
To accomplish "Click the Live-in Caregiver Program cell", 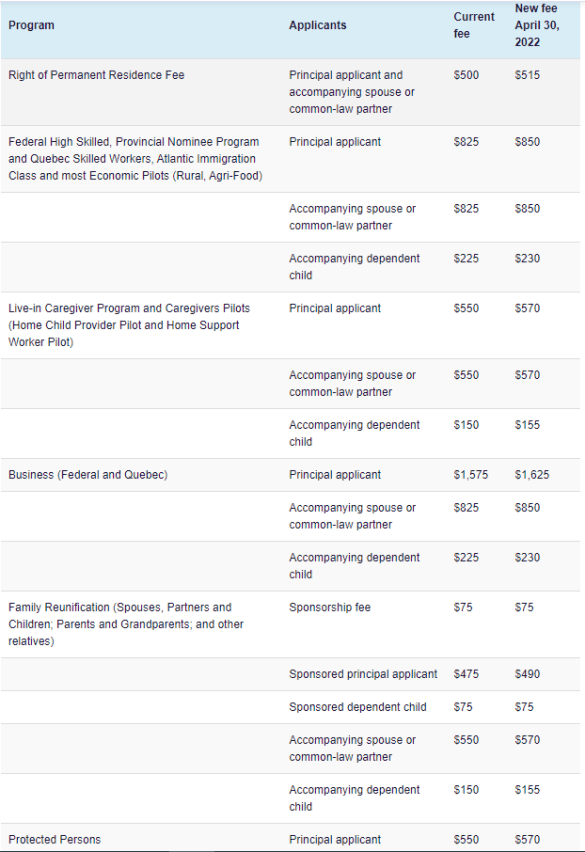I will 129,325.
